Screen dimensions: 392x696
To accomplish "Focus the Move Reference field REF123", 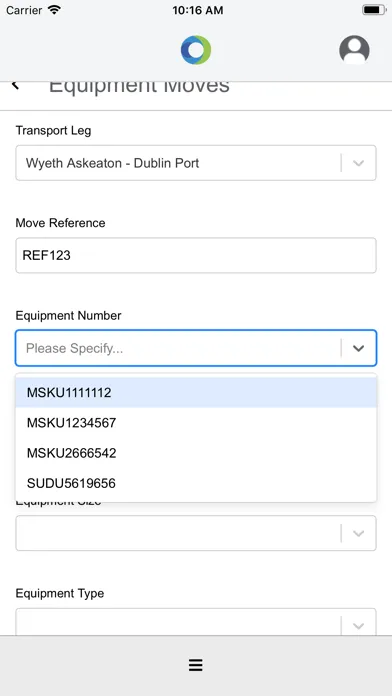I will coord(196,255).
